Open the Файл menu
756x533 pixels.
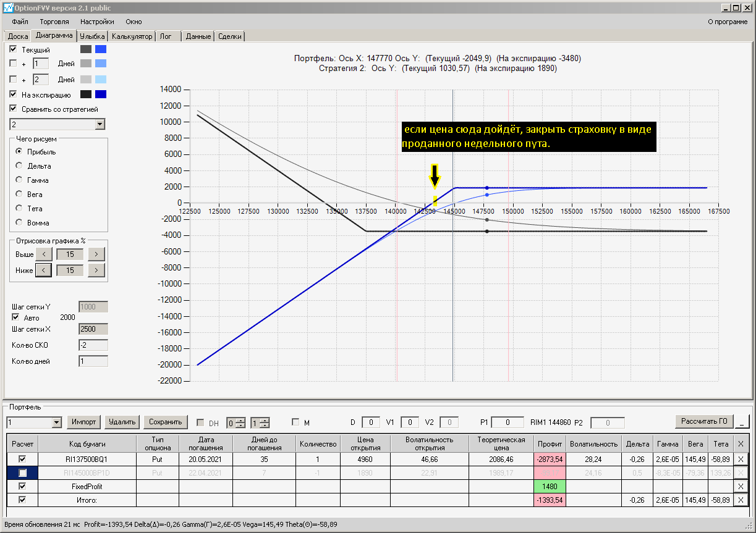[x=20, y=22]
